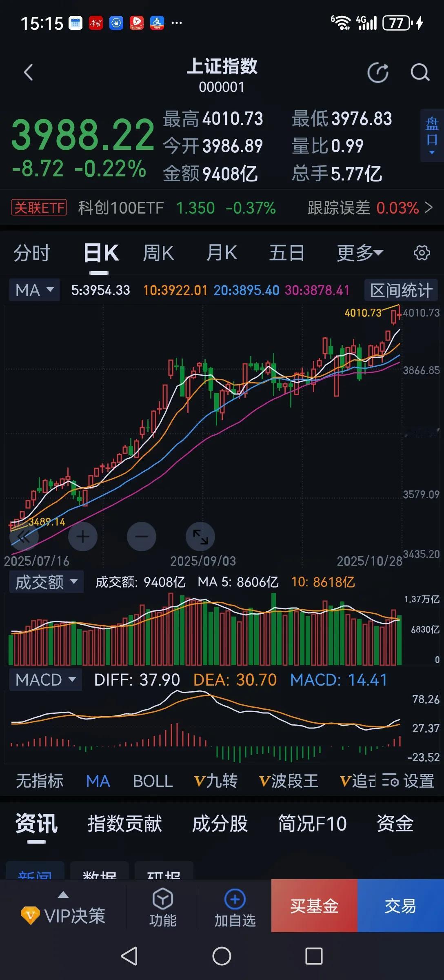Tap the 交易 button

401,906
